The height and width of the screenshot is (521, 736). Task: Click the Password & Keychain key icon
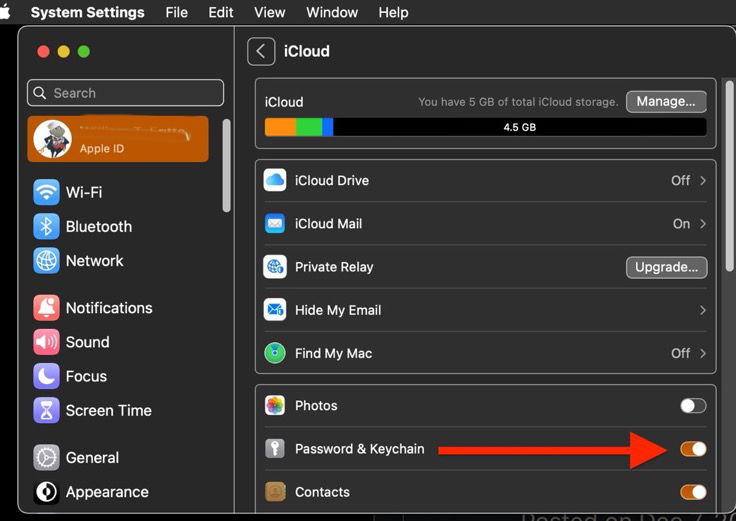tap(275, 449)
